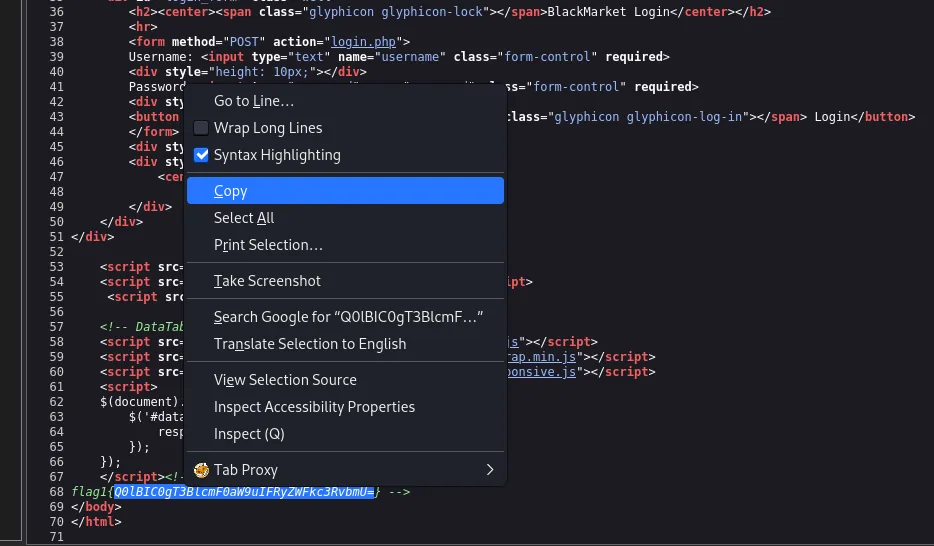Click the flag1{ text on line 68
The height and width of the screenshot is (546, 934).
click(x=92, y=492)
